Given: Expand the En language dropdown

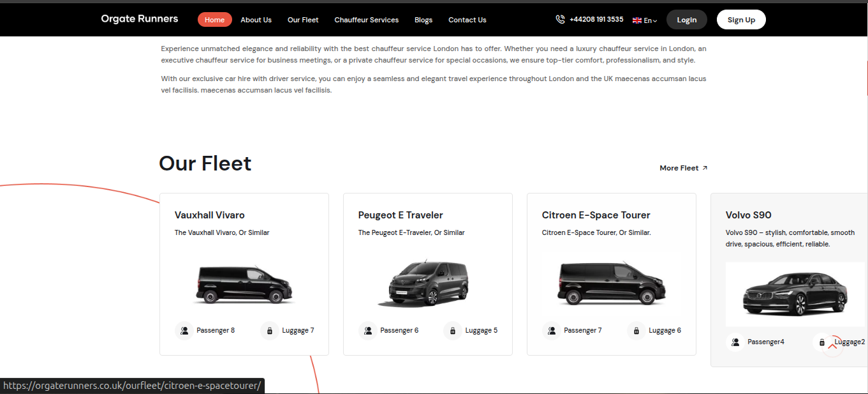Looking at the screenshot, I should pyautogui.click(x=650, y=20).
